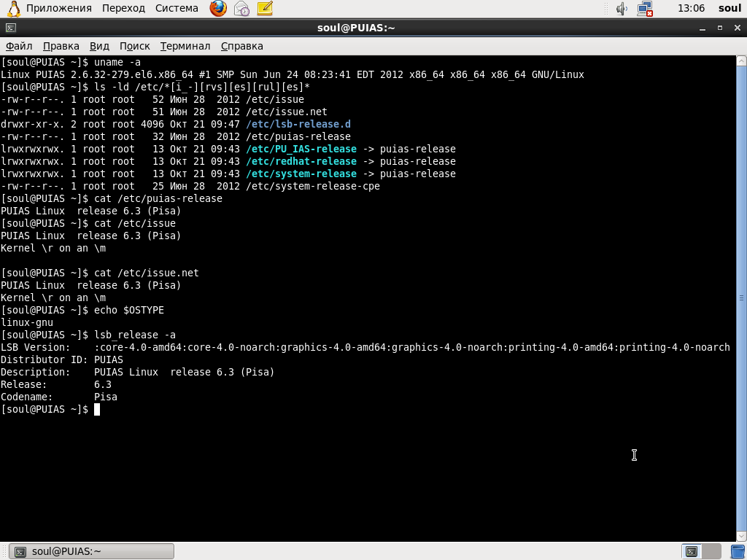Click the /etc/system-release symlink name
Image resolution: width=747 pixels, height=560 pixels.
click(301, 174)
